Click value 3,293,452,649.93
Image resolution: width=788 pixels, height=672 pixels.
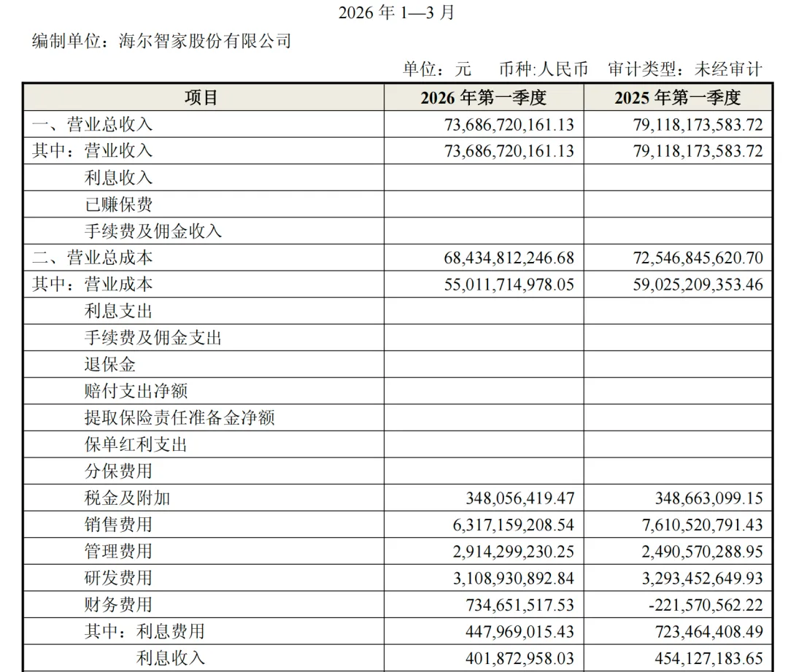point(703,578)
